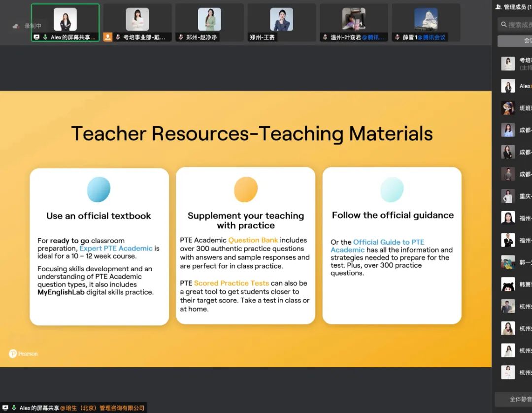Viewport: 532px width, 413px height.
Task: Click the magnifier icon in member search
Action: [504, 25]
